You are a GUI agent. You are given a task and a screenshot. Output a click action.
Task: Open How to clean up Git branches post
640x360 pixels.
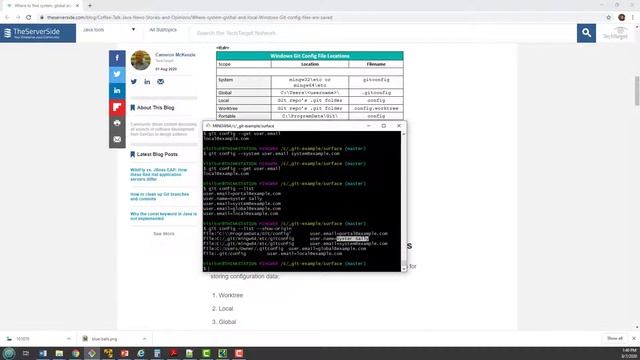[x=160, y=196]
